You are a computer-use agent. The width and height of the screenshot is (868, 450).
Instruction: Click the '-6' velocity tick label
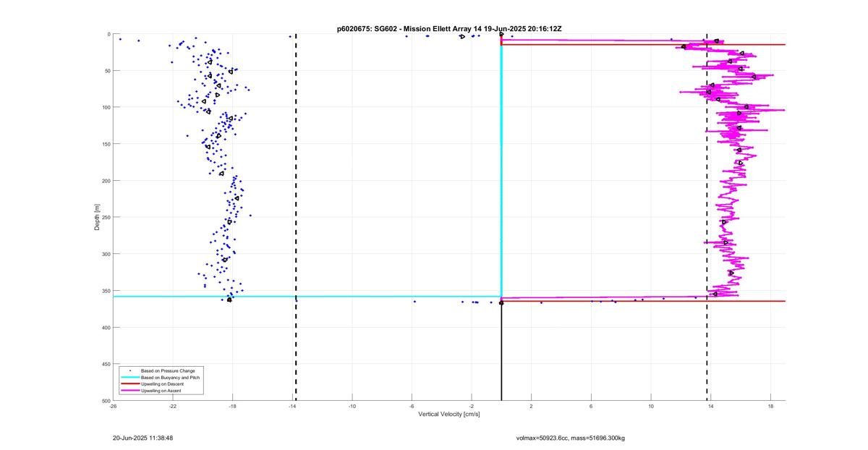click(412, 406)
